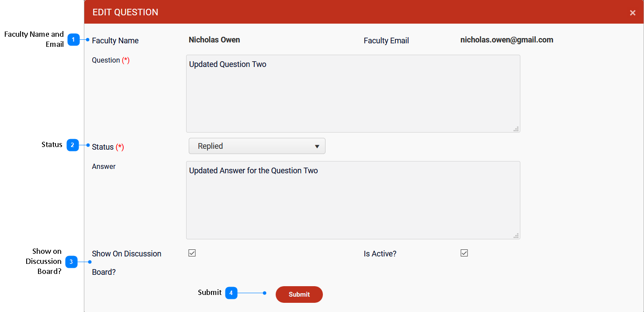Click the Faculty Email label
The width and height of the screenshot is (644, 312).
tap(386, 41)
